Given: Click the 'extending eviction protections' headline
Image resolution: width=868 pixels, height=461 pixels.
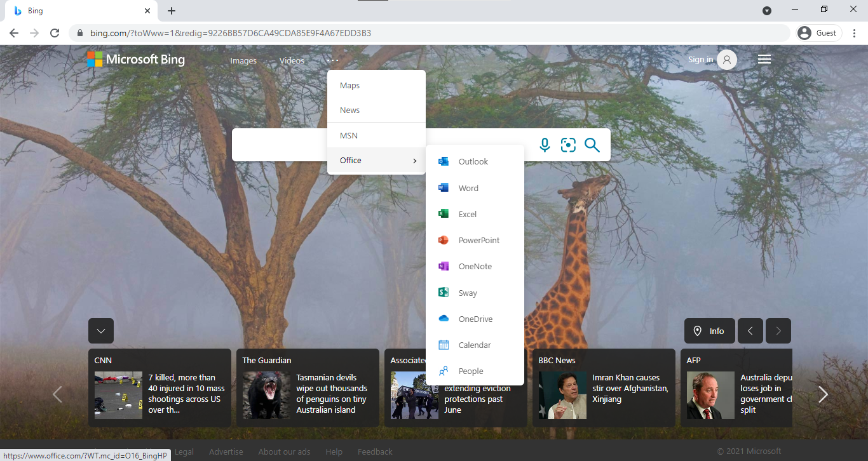Looking at the screenshot, I should (477, 399).
